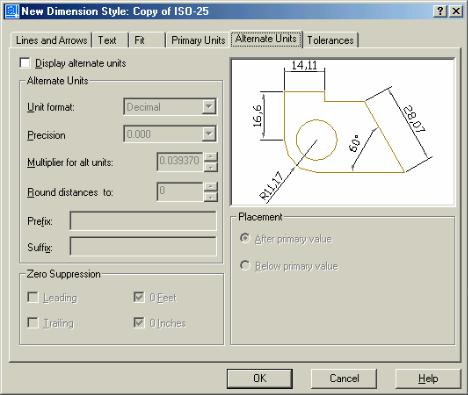
Task: Click the Cancel button
Action: pos(344,378)
